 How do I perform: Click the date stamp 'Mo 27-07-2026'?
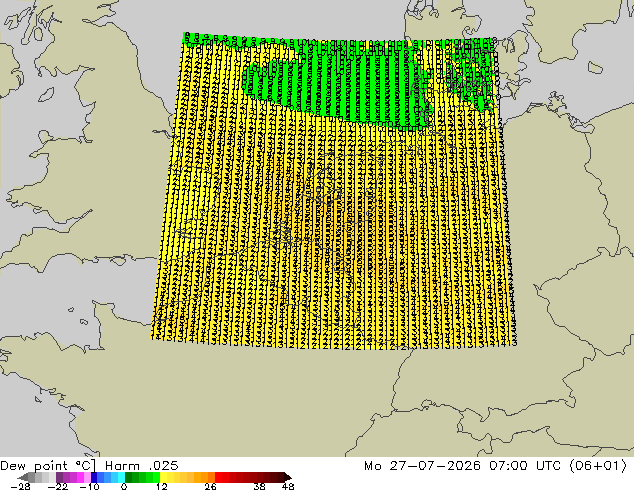(422, 466)
